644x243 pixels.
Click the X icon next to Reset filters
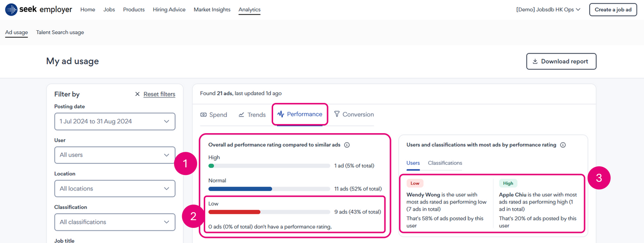137,94
